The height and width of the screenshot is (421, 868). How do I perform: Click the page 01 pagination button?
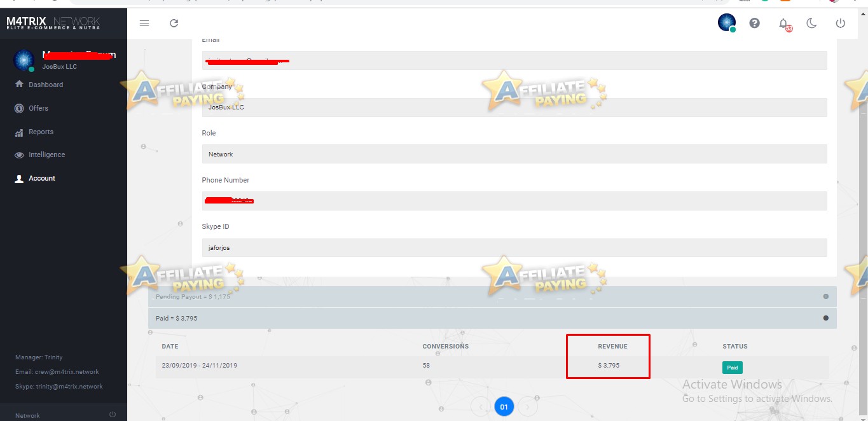pos(504,406)
